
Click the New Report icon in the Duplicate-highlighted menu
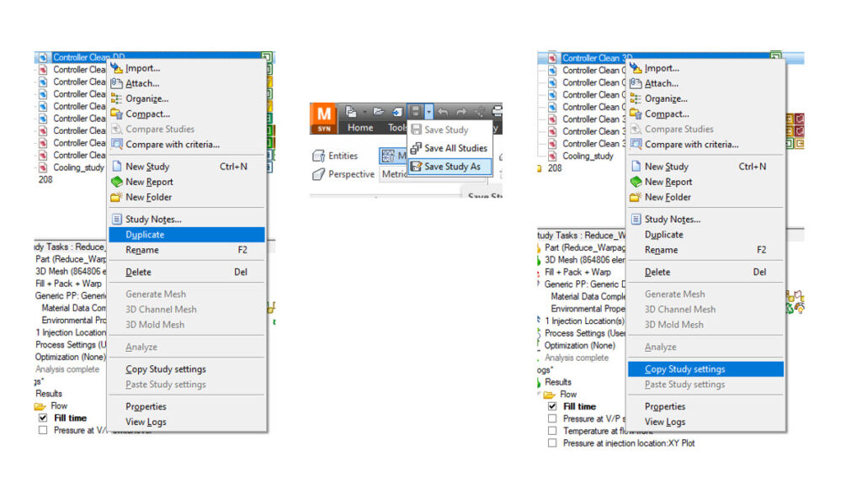pyautogui.click(x=116, y=182)
